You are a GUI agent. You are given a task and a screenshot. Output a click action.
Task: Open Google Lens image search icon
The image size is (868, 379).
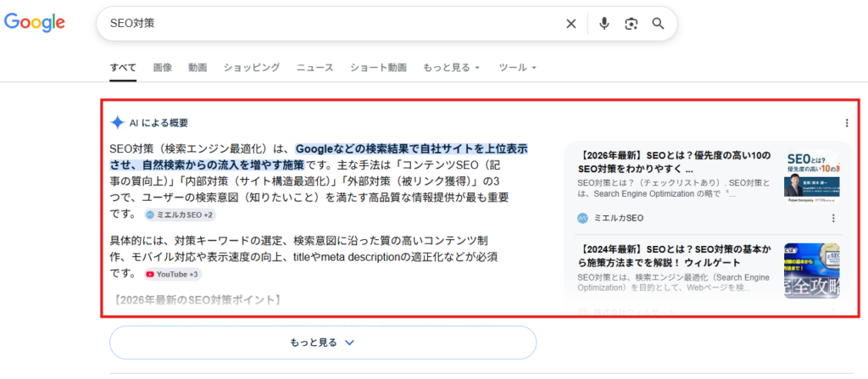coord(631,24)
